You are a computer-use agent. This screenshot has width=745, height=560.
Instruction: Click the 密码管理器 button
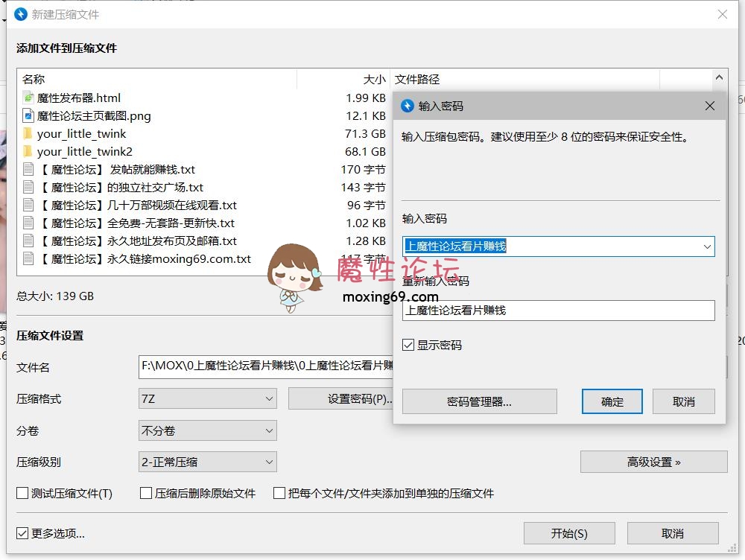tap(479, 401)
